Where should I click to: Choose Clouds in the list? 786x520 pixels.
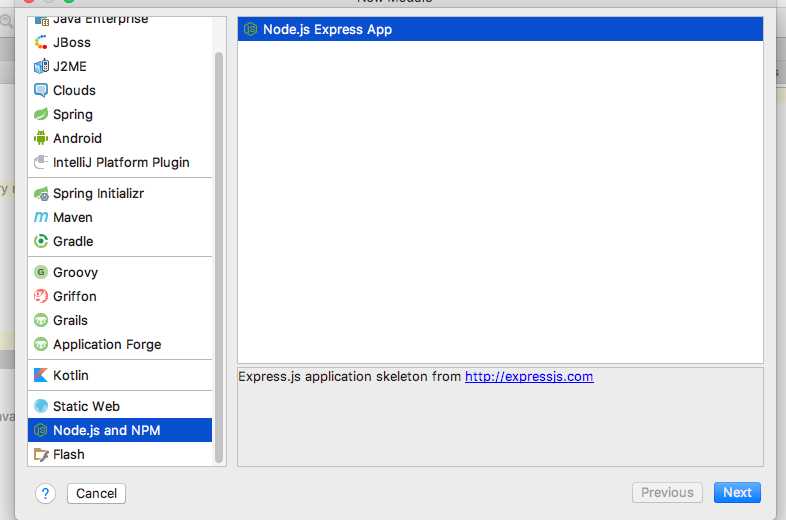pos(120,90)
